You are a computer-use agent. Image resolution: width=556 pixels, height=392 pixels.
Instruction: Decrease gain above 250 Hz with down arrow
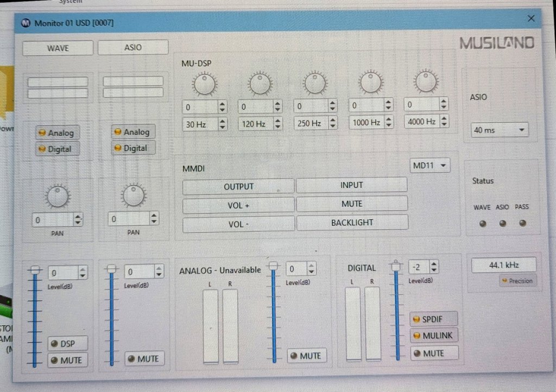pos(333,109)
